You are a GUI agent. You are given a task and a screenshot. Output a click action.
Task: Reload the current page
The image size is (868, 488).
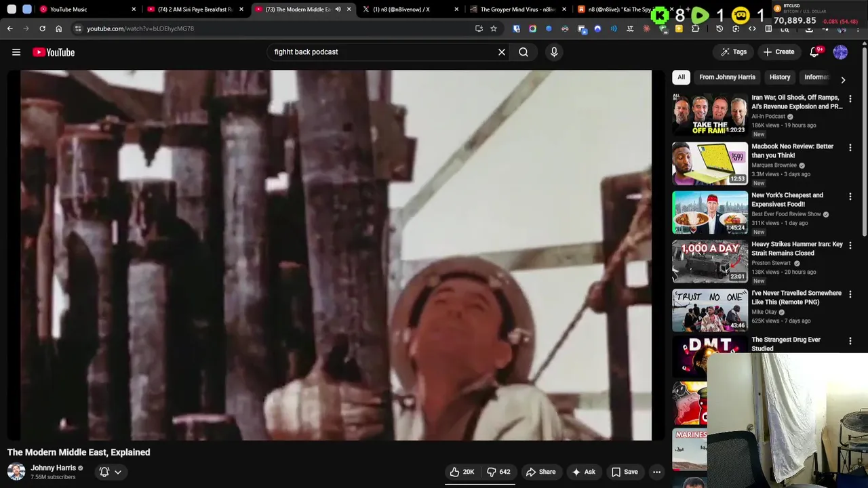42,28
